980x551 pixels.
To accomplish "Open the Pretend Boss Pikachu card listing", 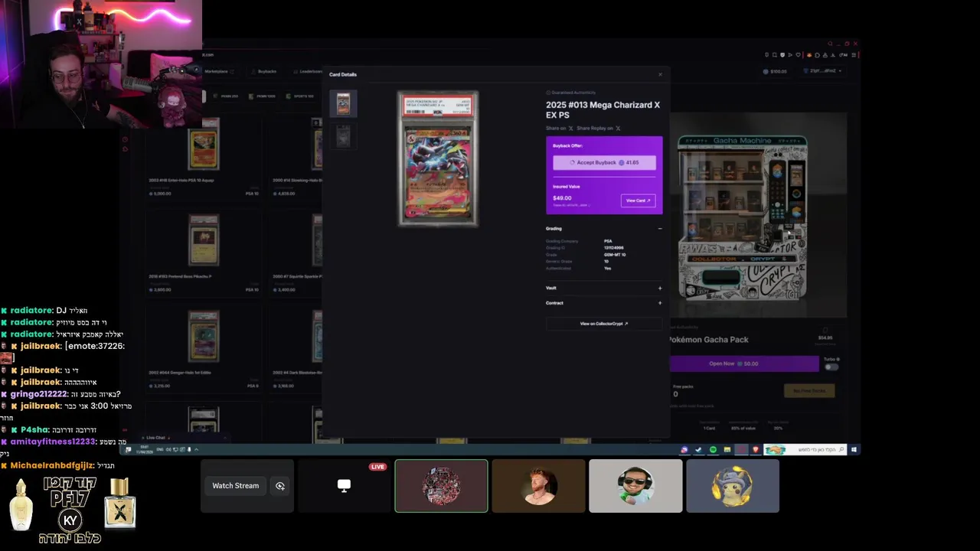I will [204, 253].
